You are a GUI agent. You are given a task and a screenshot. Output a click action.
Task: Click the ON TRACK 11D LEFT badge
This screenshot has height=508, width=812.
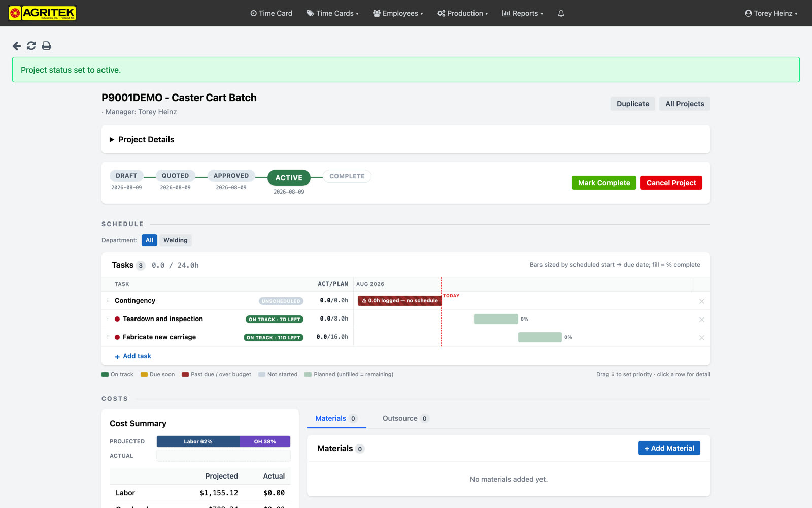click(274, 338)
